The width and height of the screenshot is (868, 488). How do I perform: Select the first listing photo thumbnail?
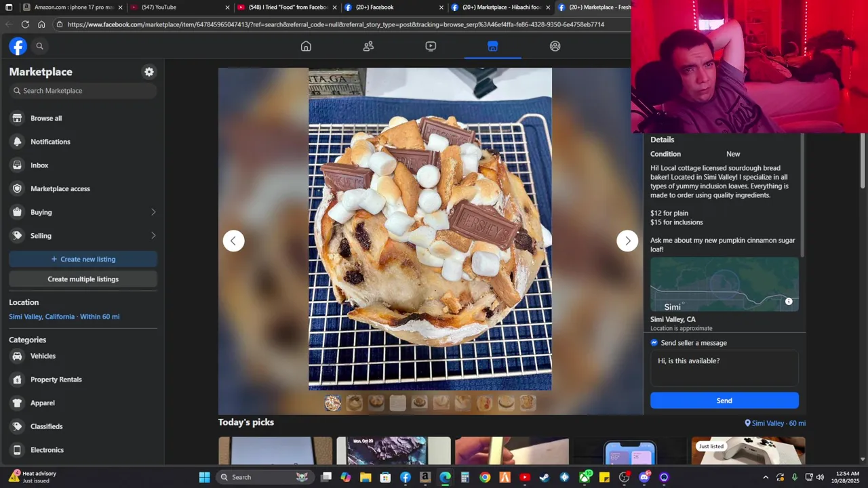pos(332,403)
